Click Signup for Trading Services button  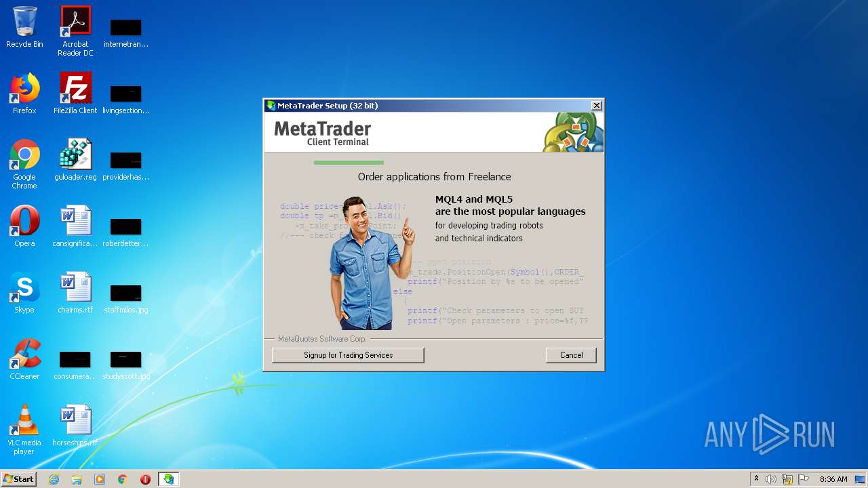point(348,355)
